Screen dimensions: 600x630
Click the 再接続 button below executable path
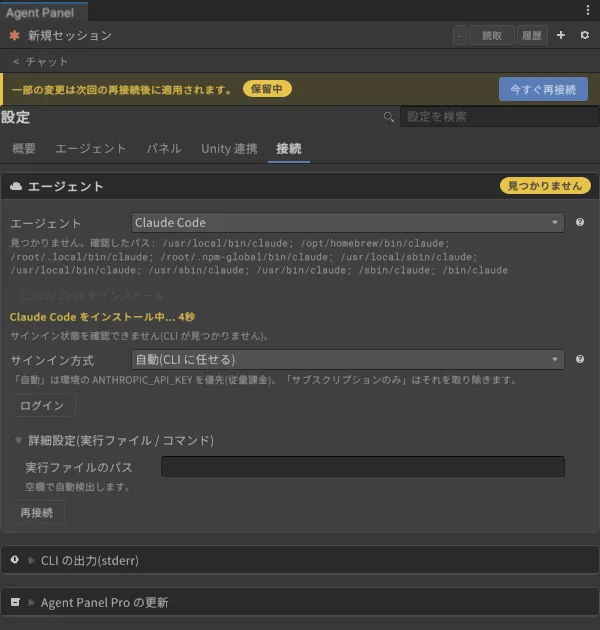37,513
